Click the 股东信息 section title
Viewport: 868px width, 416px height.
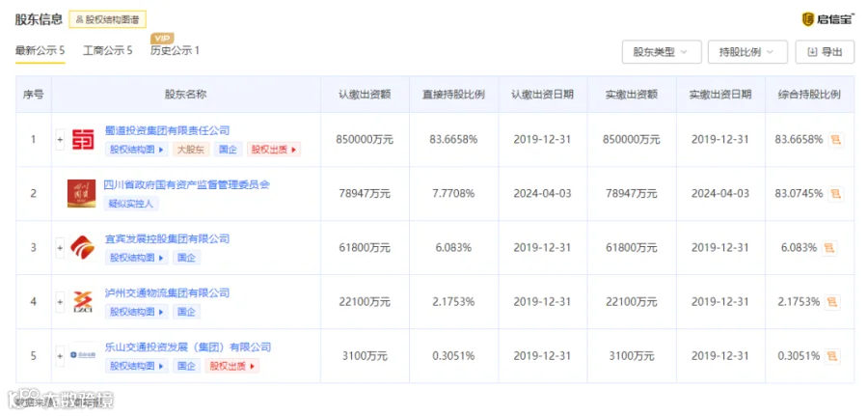click(x=39, y=19)
